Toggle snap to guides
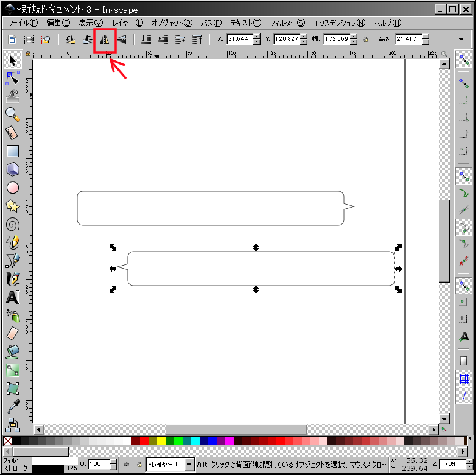The height and width of the screenshot is (475, 476). [x=464, y=396]
